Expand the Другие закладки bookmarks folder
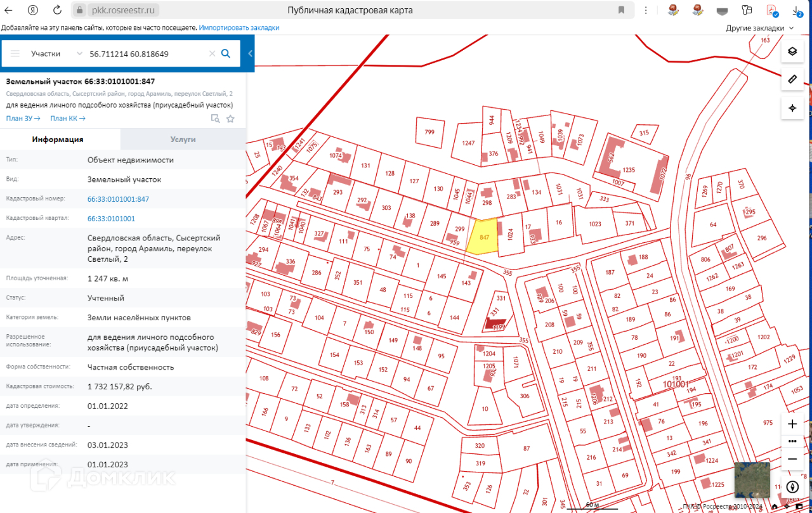The image size is (812, 513). point(759,28)
